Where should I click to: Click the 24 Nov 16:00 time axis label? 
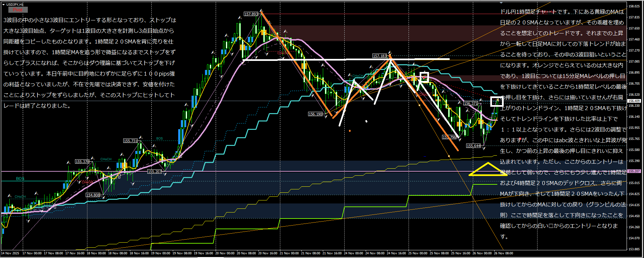pos(397,253)
